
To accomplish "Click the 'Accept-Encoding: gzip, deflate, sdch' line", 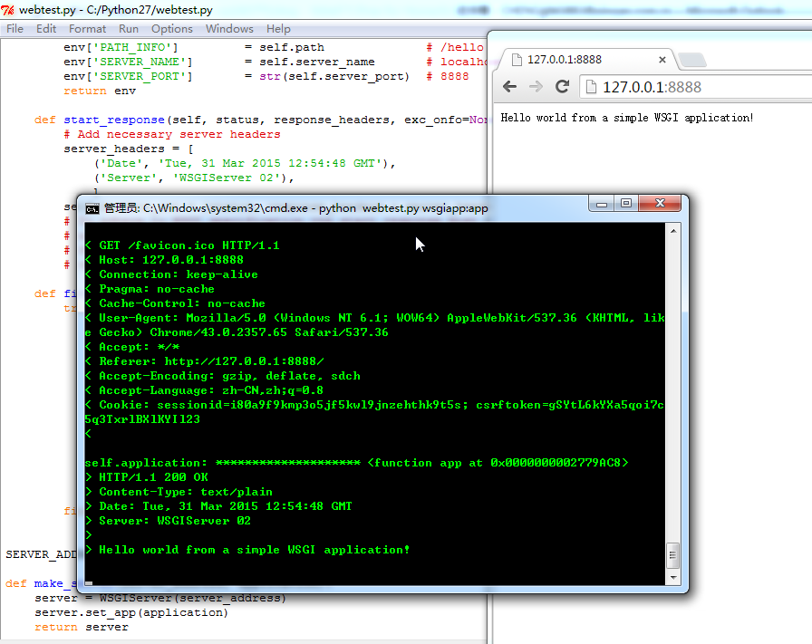I will [223, 376].
